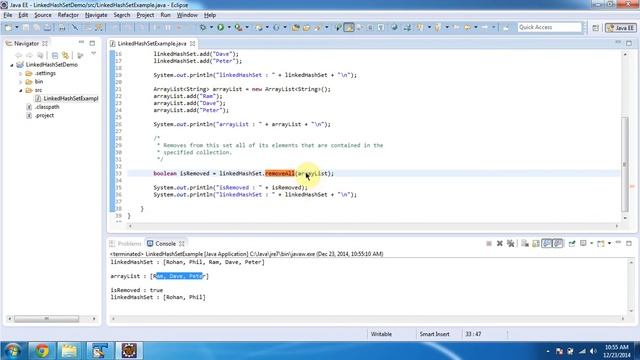
Task: Click the Clear Console icon
Action: pyautogui.click(x=525, y=243)
